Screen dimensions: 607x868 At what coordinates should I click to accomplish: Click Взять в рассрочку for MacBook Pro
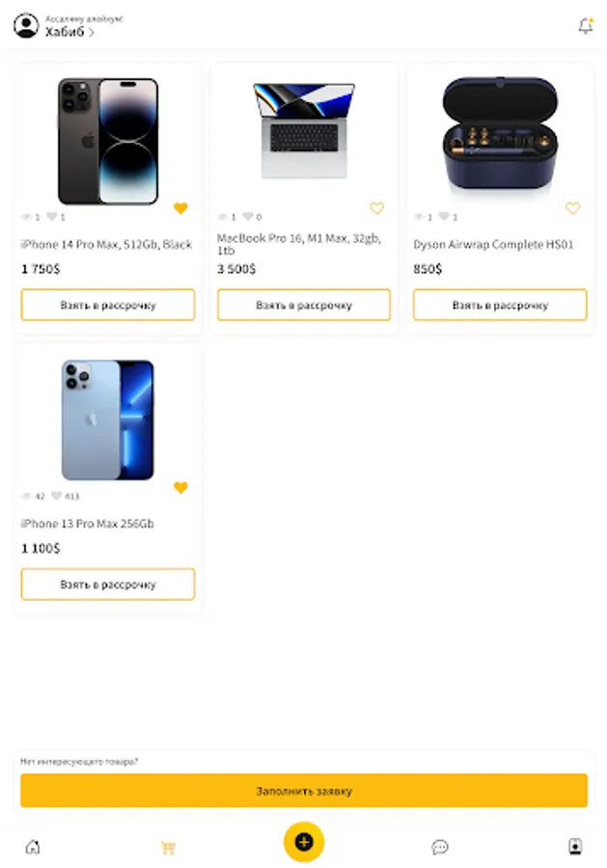pos(304,305)
